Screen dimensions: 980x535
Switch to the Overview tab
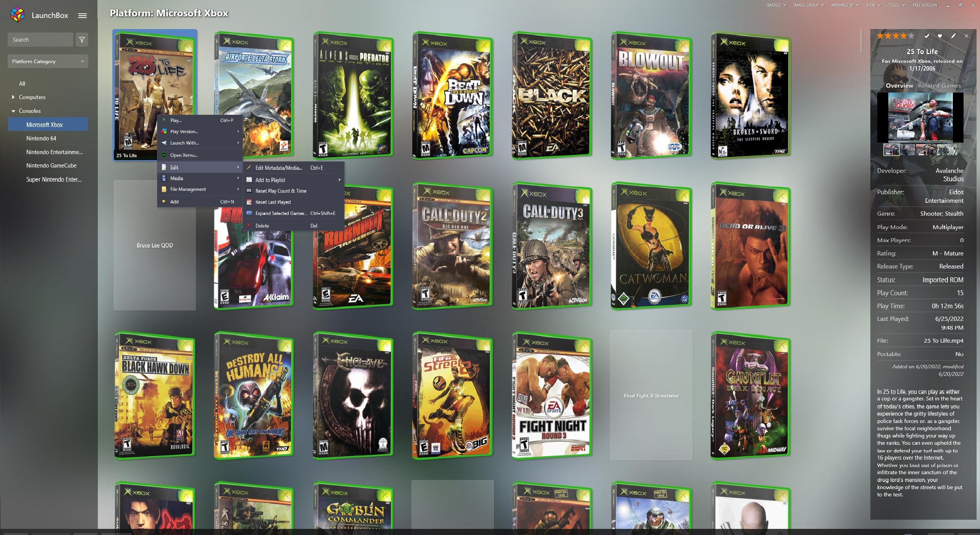click(899, 86)
